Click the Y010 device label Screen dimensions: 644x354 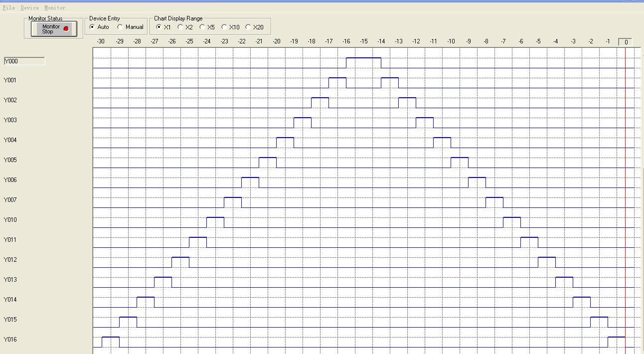[x=10, y=220]
